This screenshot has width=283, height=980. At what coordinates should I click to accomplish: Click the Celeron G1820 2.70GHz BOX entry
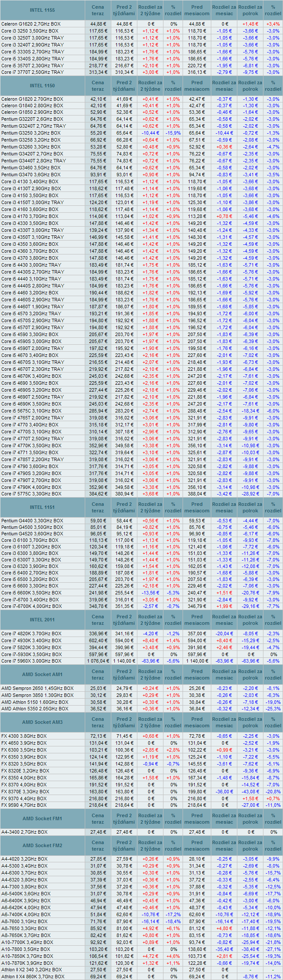(32, 99)
